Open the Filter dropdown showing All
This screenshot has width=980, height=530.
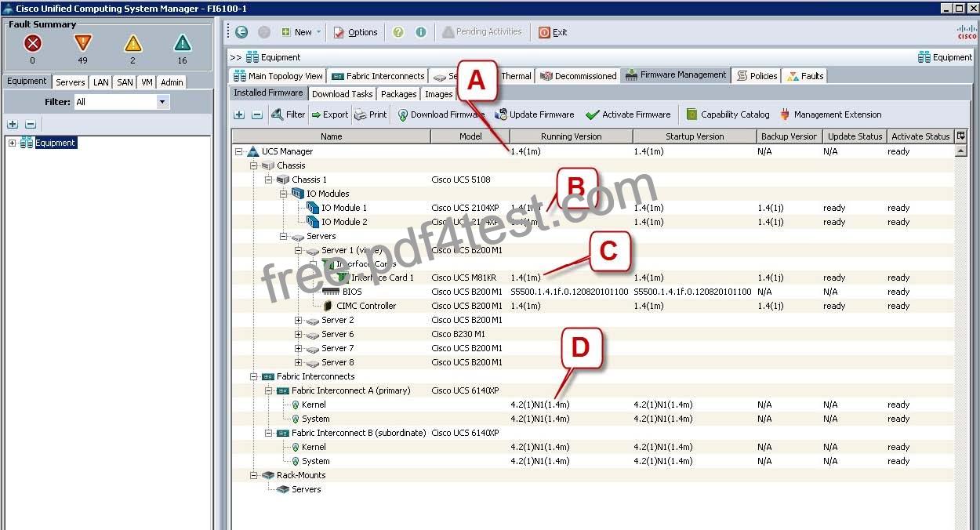click(x=122, y=102)
